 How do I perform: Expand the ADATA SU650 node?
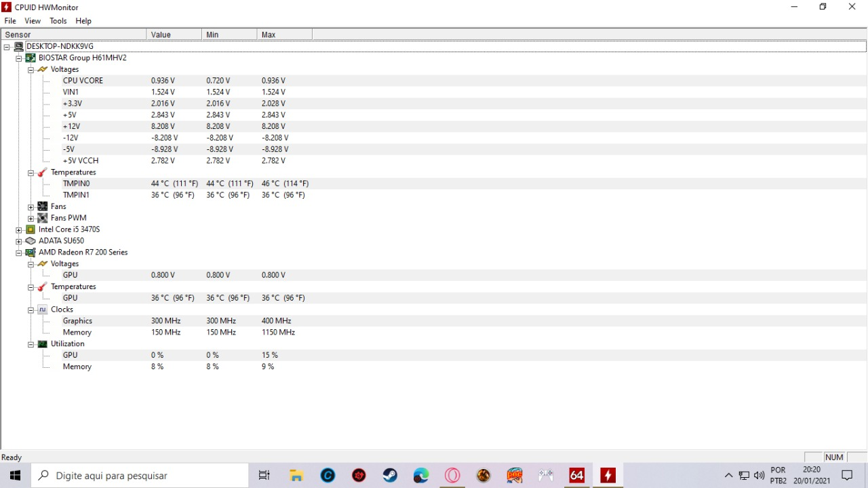pos(19,242)
